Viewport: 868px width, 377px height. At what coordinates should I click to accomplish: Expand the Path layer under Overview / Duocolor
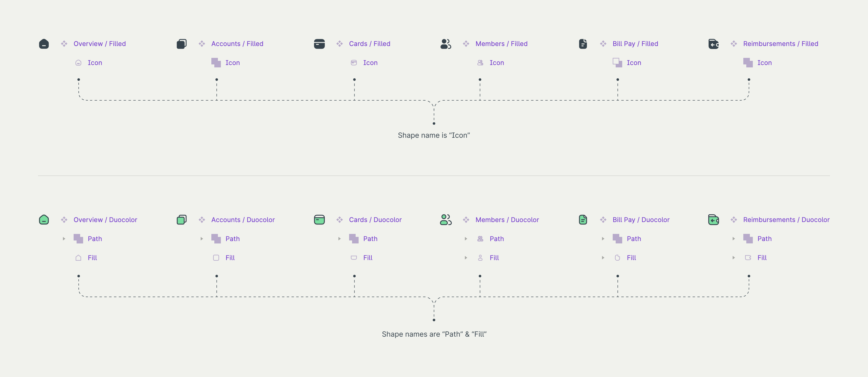coord(64,239)
